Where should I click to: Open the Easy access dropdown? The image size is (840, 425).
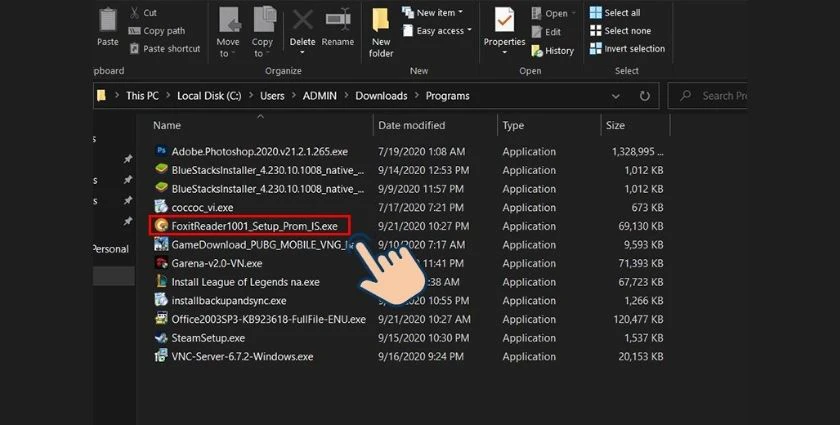(437, 31)
